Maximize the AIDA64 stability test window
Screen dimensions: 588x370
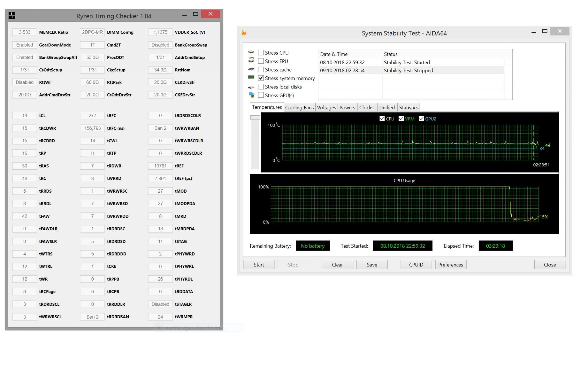tap(545, 31)
